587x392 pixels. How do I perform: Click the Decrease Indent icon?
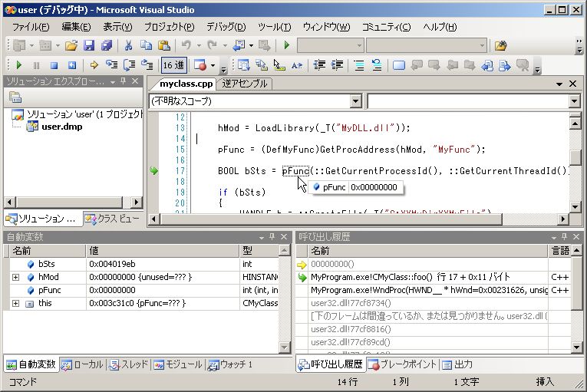tap(319, 65)
